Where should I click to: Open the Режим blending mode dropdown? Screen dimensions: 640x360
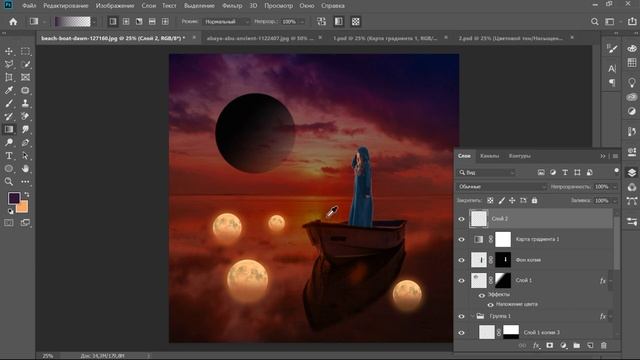tap(226, 22)
